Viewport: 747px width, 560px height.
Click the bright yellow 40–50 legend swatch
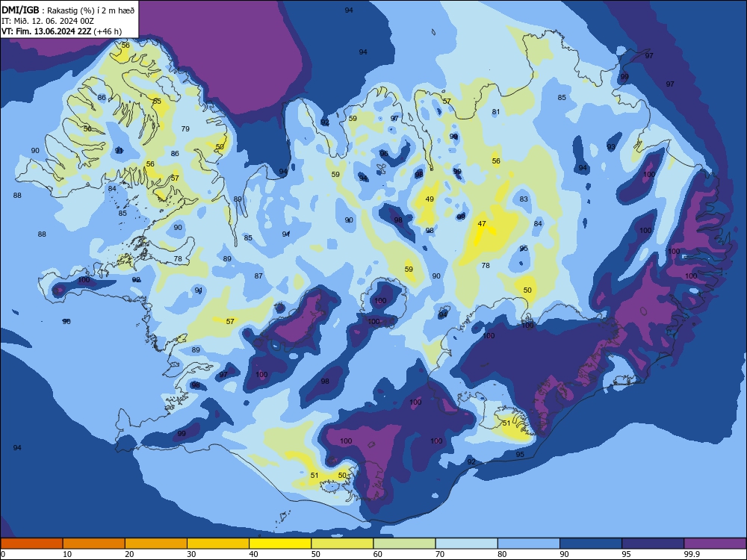coord(280,544)
